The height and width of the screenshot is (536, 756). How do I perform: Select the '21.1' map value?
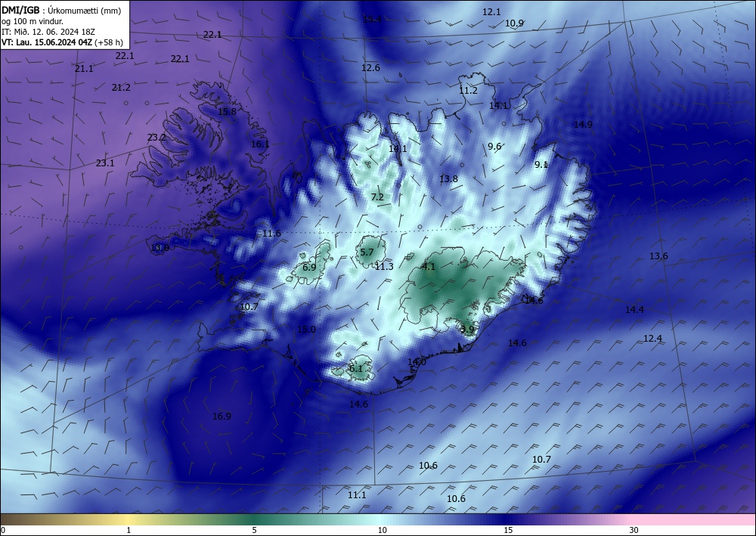click(x=84, y=69)
